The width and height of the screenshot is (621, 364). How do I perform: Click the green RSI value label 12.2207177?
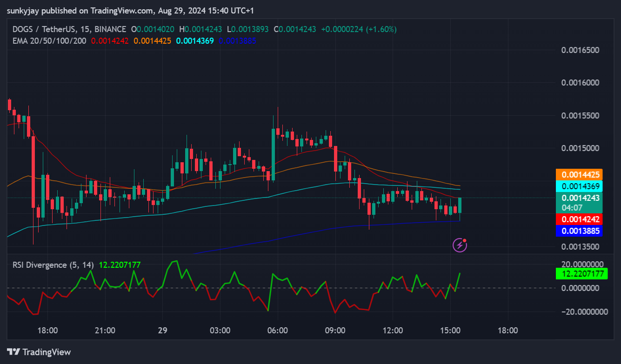(x=582, y=273)
